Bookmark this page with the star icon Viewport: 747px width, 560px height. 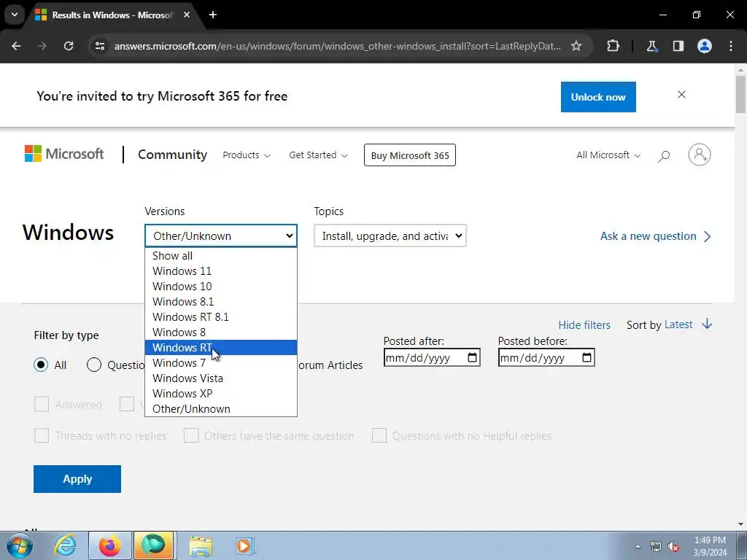[x=576, y=46]
